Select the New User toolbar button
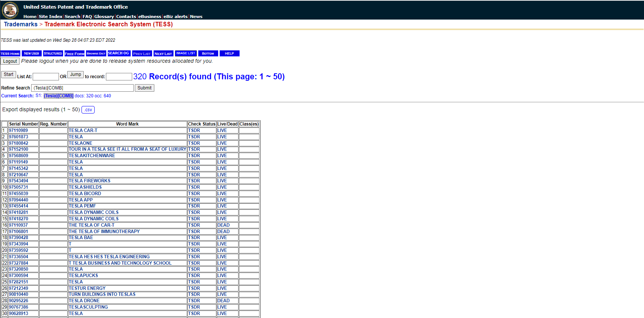The width and height of the screenshot is (644, 318). point(32,53)
